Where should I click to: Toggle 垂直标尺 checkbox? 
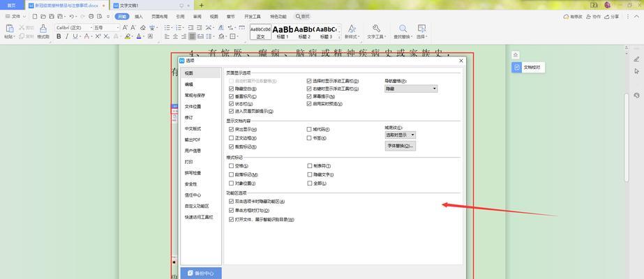coord(231,96)
